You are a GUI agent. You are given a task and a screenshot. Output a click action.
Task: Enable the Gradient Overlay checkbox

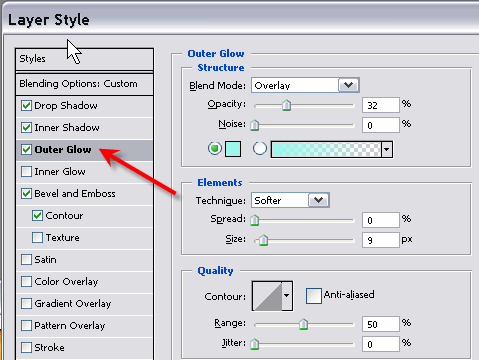tap(26, 304)
